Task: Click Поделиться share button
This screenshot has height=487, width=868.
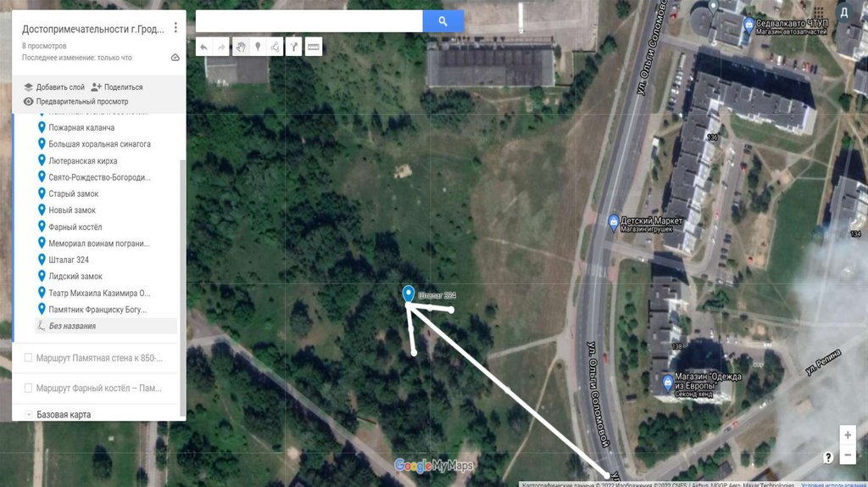Action: coord(117,87)
